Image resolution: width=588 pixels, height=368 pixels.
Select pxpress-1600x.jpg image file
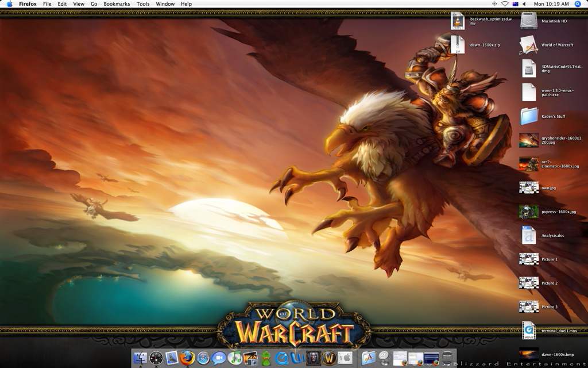point(529,212)
